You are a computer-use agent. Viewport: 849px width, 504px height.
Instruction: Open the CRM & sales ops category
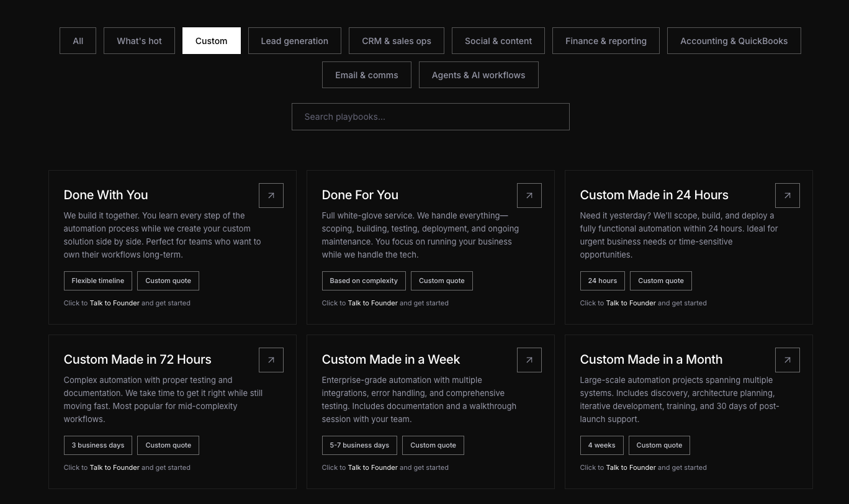397,40
